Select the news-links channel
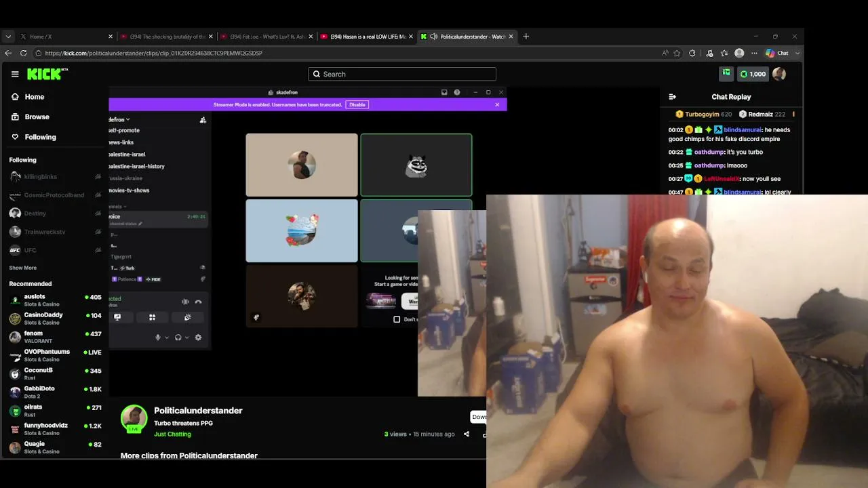The width and height of the screenshot is (868, 488). 121,142
